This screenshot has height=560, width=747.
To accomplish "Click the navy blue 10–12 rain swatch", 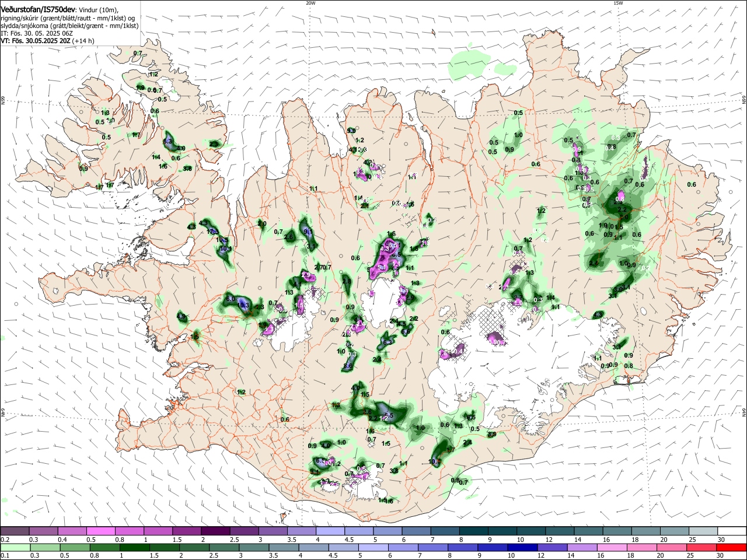I will tap(523, 547).
